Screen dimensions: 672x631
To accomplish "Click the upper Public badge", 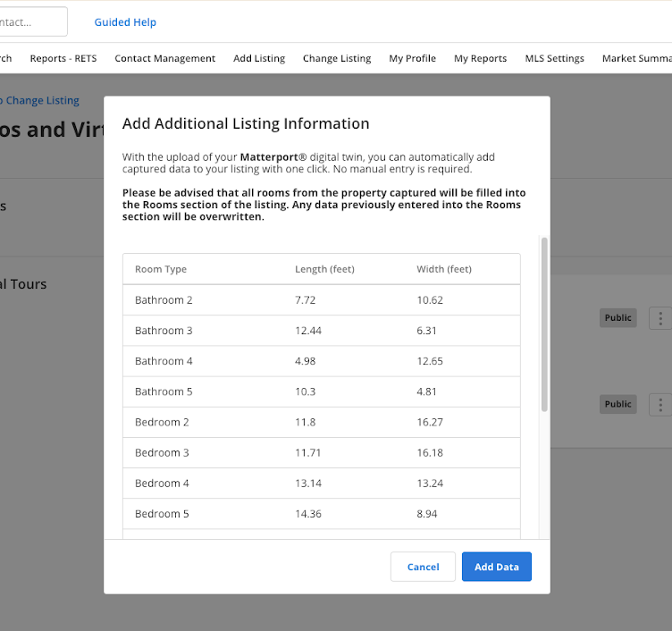I will click(x=617, y=318).
